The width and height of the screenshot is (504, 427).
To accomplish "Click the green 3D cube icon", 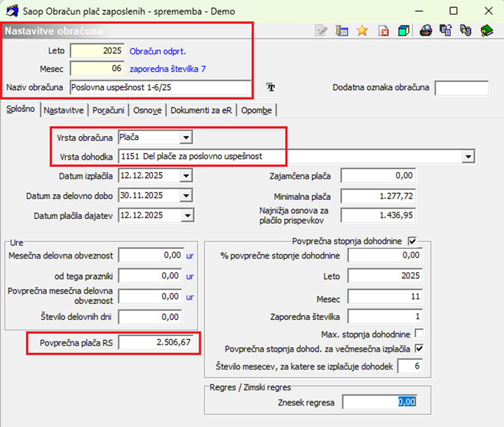I will coord(404,31).
